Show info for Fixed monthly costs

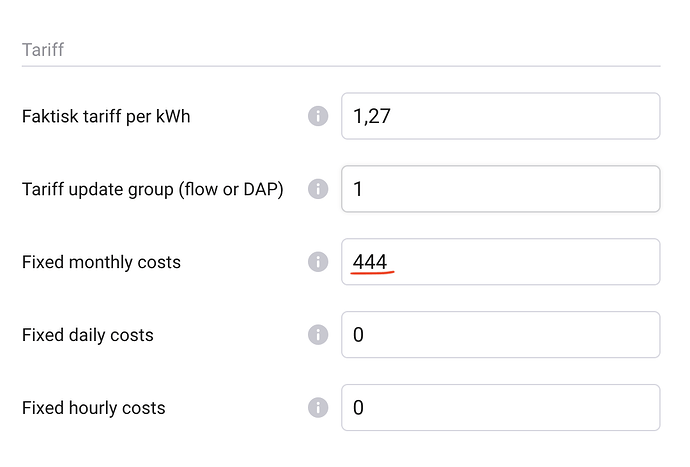(x=318, y=262)
